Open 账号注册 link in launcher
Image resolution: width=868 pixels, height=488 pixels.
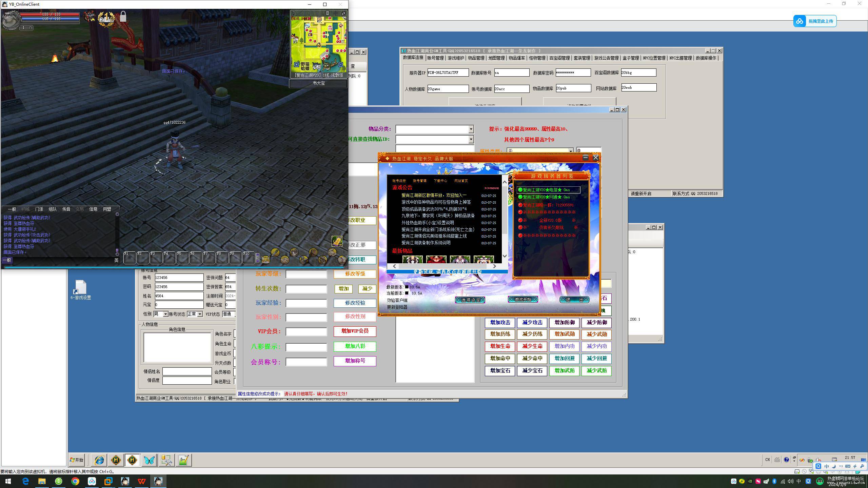tap(399, 181)
